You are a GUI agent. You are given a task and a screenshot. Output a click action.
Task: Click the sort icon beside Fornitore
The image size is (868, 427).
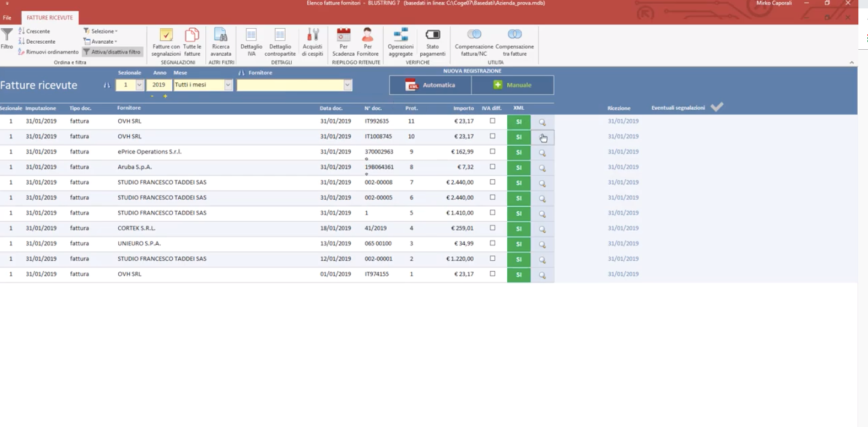coord(241,73)
